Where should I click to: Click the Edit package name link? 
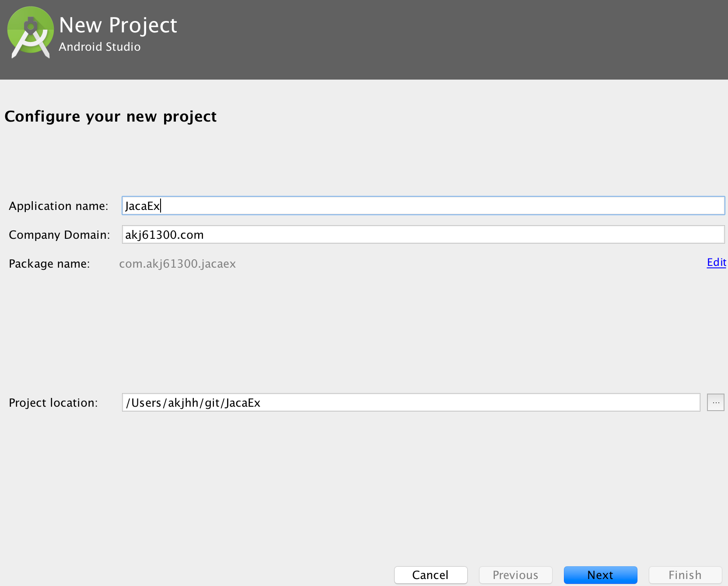pos(716,262)
